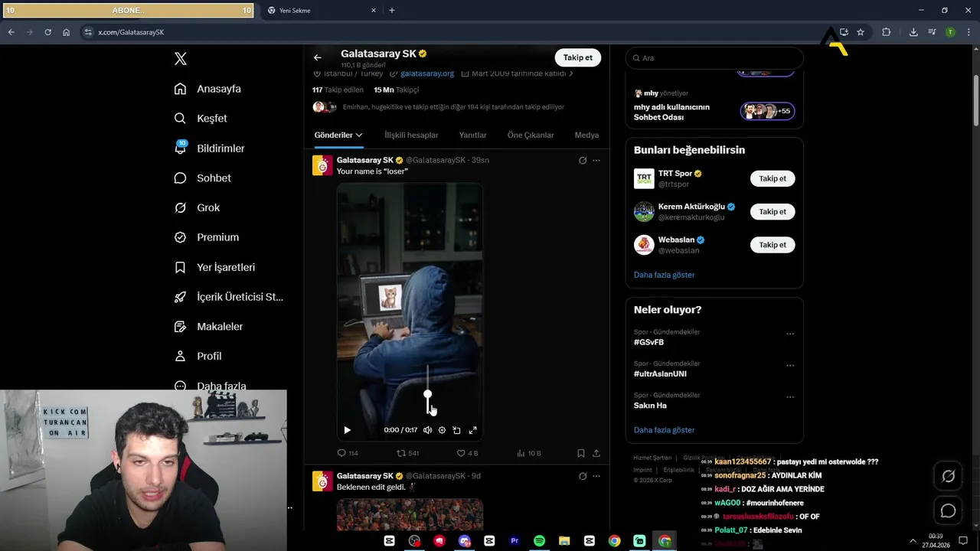This screenshot has width=980, height=551.
Task: Share the "loser" video post
Action: click(x=596, y=453)
